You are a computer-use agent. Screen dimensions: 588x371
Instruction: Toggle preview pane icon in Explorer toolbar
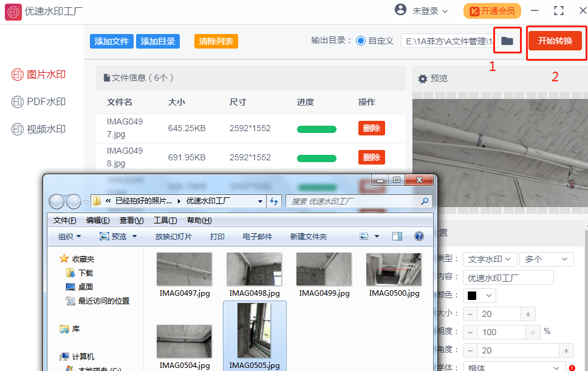point(397,236)
